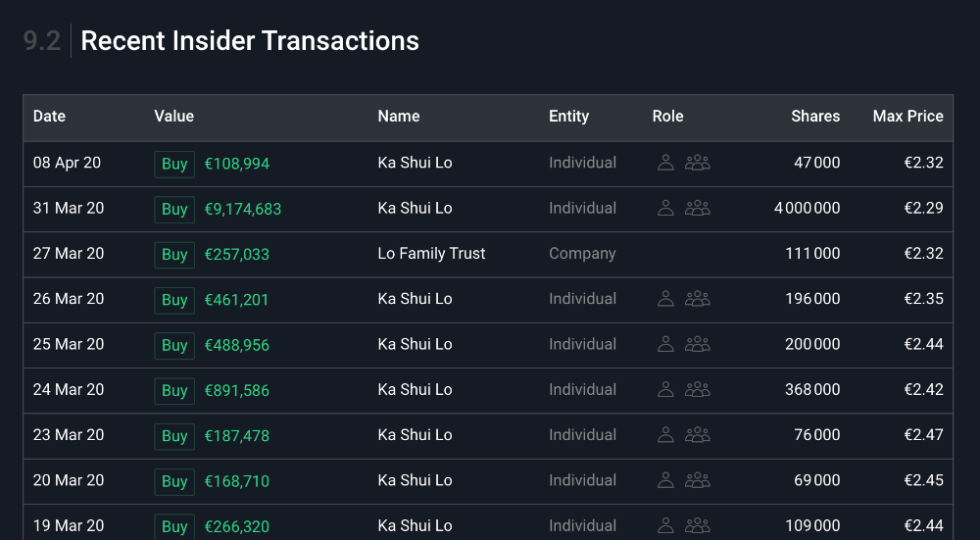Click the Max Price column header
The image size is (980, 540).
[x=907, y=116]
